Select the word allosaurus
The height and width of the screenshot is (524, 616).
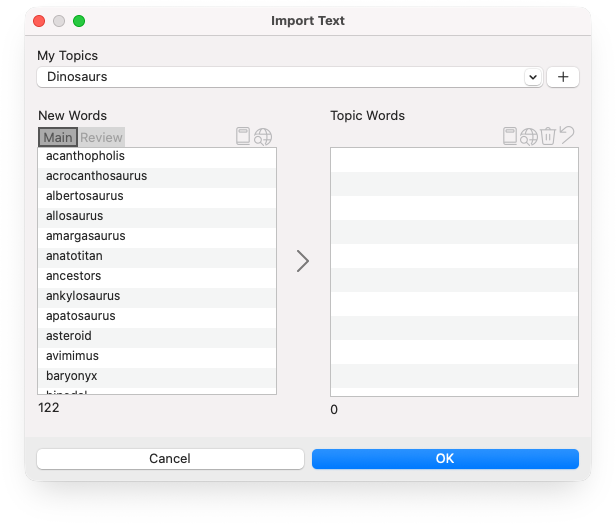point(157,216)
